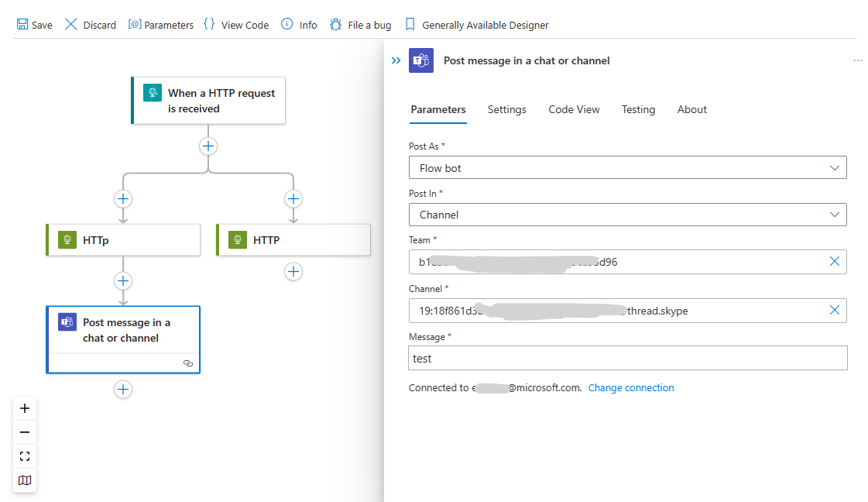868x502 pixels.
Task: Select the View Code braces icon
Action: coord(208,24)
